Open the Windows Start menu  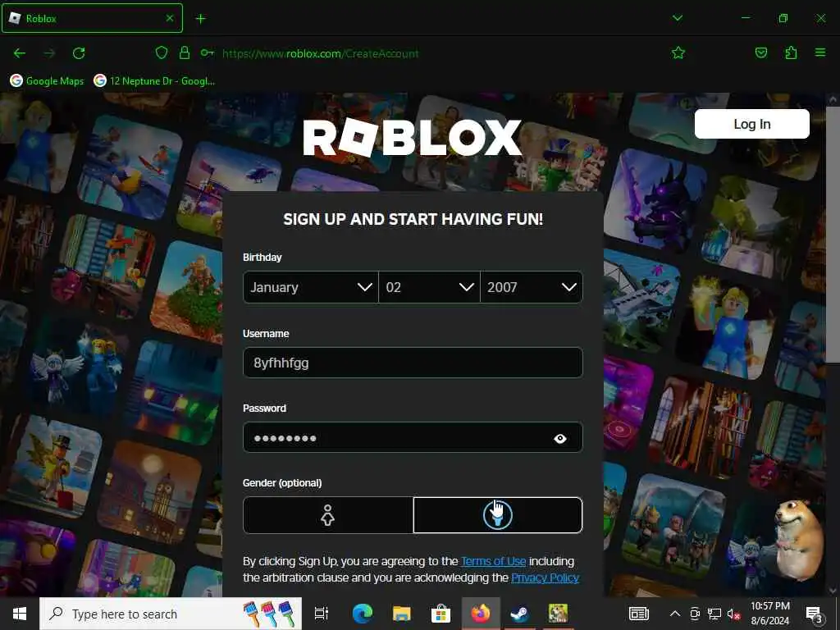click(x=20, y=614)
